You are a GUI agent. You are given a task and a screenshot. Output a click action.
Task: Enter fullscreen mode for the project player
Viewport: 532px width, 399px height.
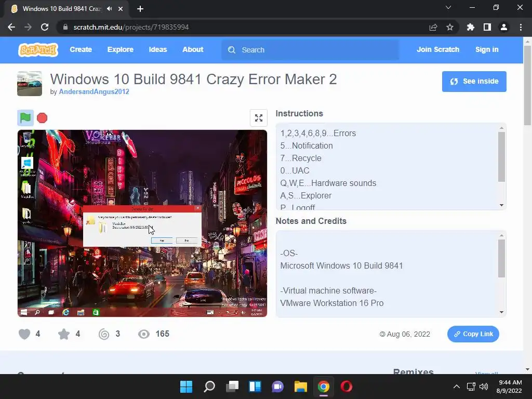(259, 118)
